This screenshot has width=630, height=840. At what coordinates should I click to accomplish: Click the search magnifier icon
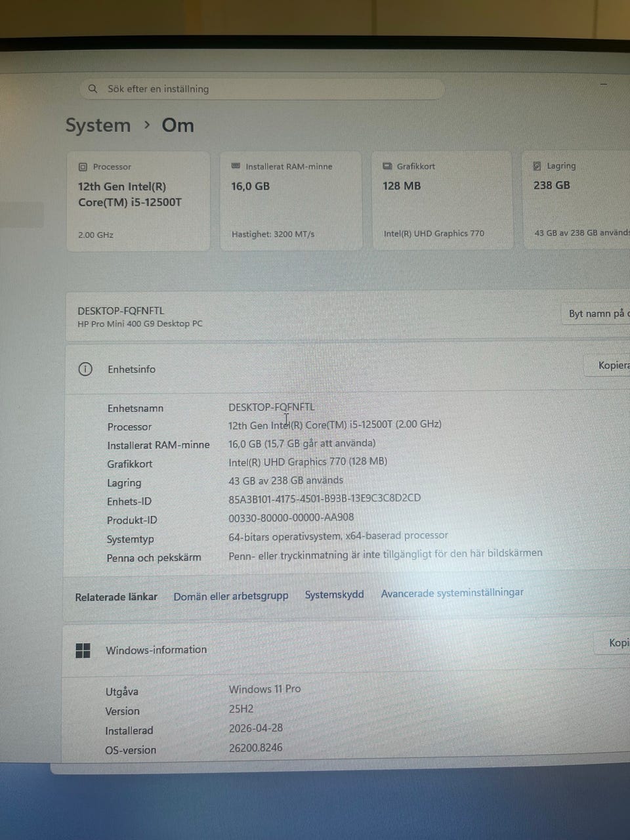click(x=93, y=89)
